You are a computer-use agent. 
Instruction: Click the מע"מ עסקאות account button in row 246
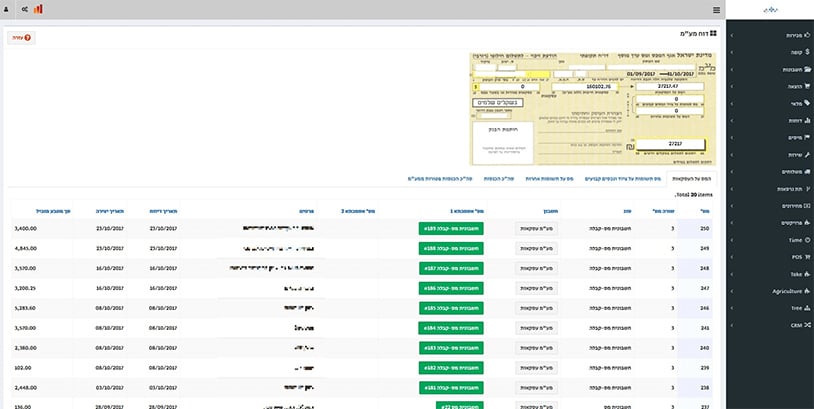[x=536, y=308]
